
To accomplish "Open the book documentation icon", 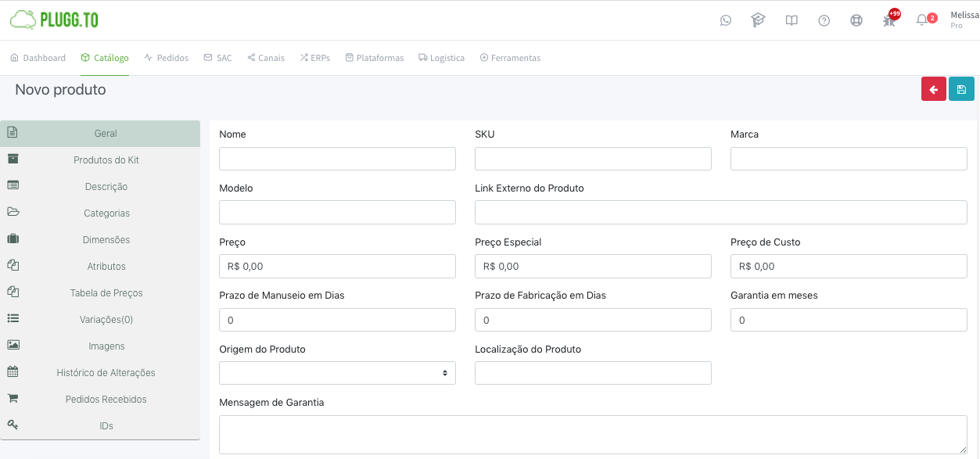I will pyautogui.click(x=792, y=20).
